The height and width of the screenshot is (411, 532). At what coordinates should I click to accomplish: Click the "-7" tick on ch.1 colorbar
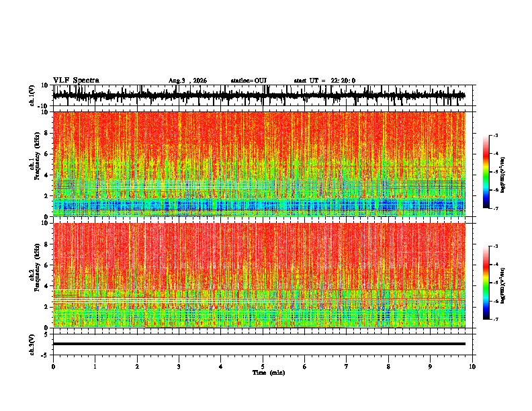(x=496, y=208)
